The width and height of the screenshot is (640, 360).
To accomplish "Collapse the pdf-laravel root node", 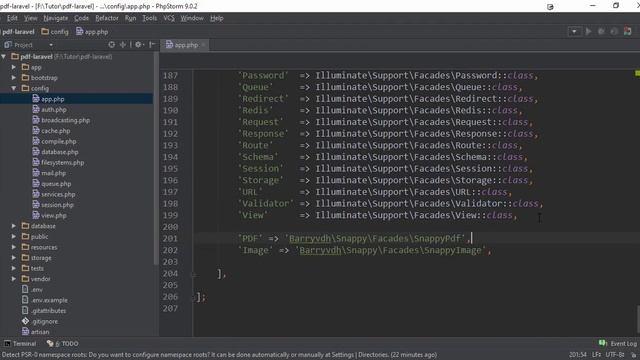I will (4, 56).
